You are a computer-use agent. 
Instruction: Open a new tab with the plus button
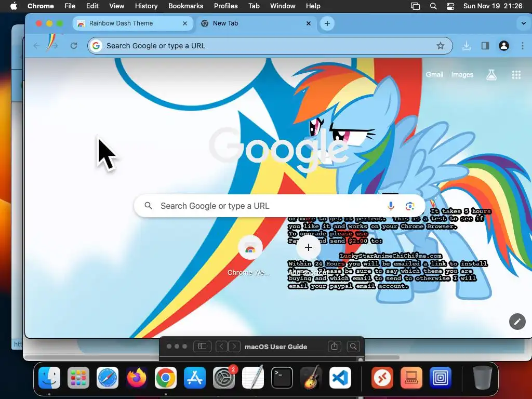pos(327,23)
